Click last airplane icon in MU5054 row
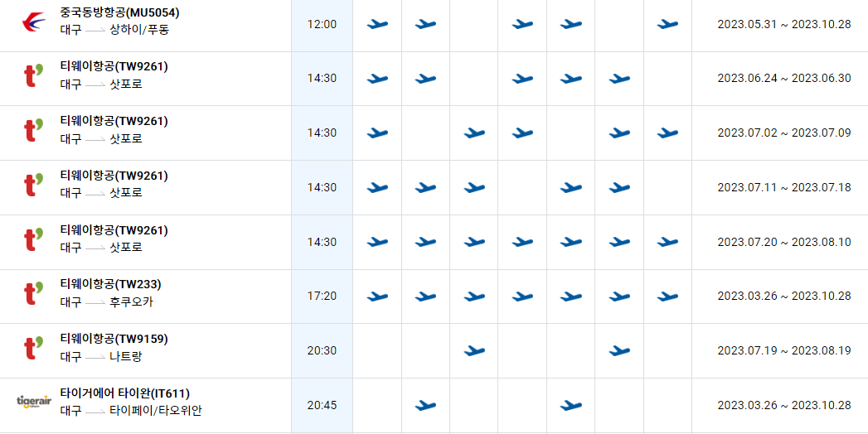 [x=667, y=24]
